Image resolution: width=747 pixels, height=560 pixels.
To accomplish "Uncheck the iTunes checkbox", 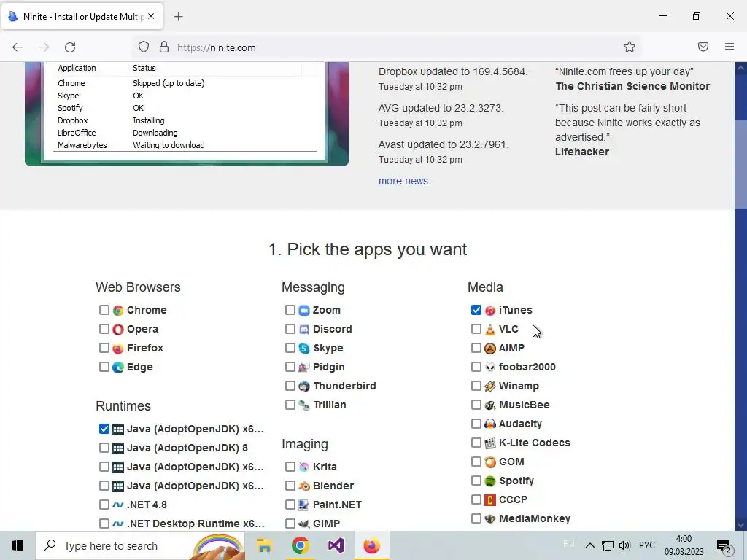I will pyautogui.click(x=476, y=310).
